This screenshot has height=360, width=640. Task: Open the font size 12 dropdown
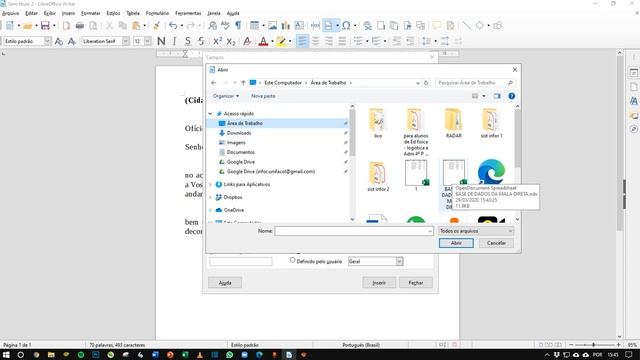(x=147, y=41)
